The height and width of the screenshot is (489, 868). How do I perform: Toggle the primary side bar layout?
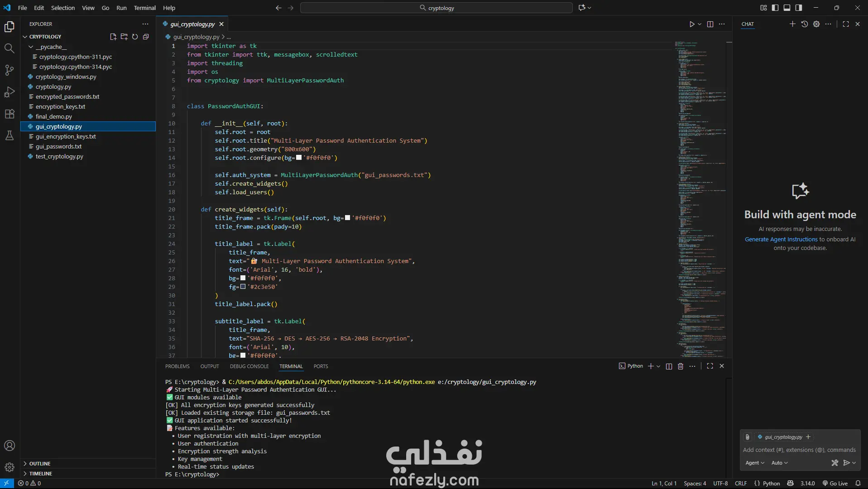[x=775, y=8]
